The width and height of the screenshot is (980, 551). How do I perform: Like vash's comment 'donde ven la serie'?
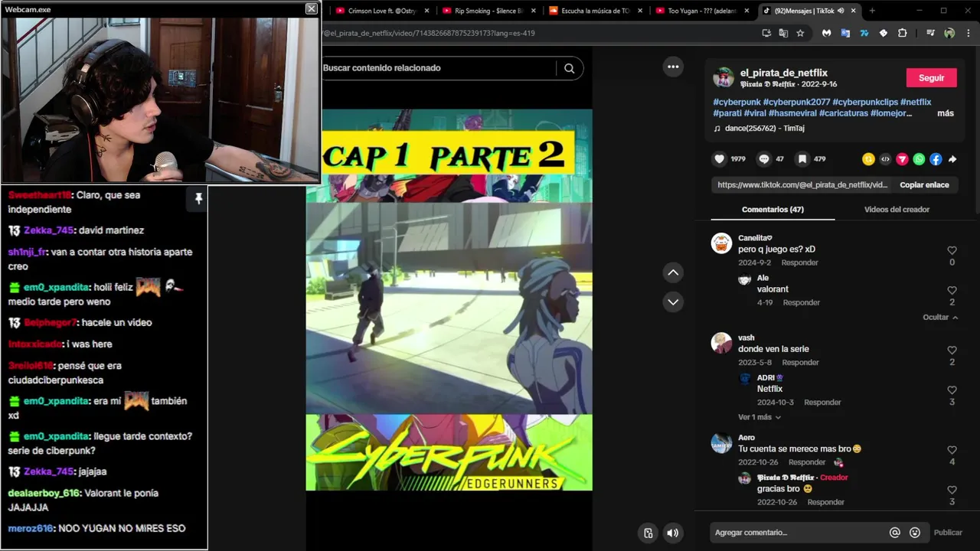pyautogui.click(x=952, y=350)
